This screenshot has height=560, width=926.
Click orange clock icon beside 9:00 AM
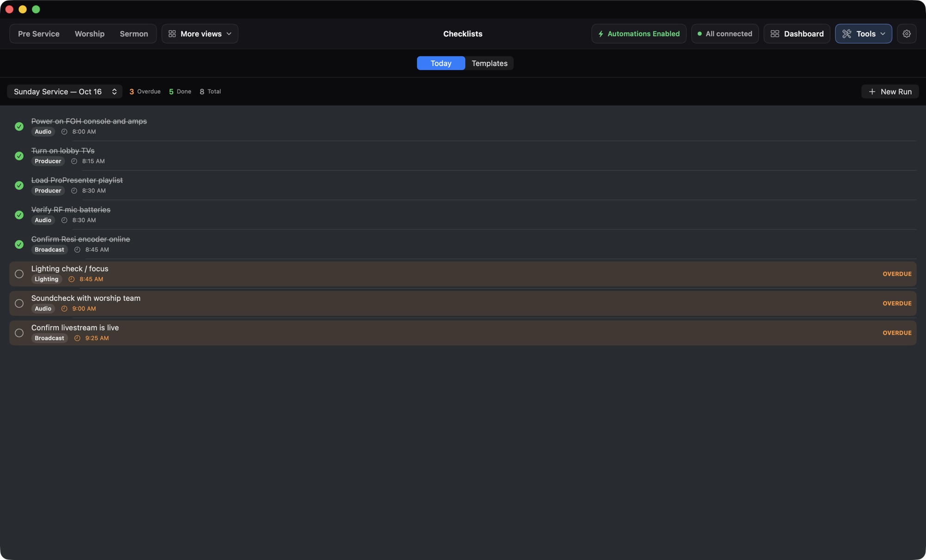click(64, 309)
